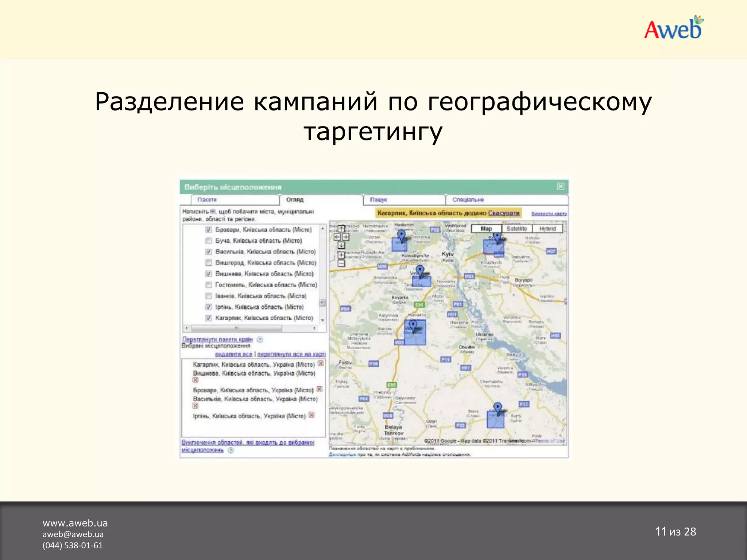The height and width of the screenshot is (560, 747).
Task: Click Докладніше link under the map
Action: tap(342, 455)
